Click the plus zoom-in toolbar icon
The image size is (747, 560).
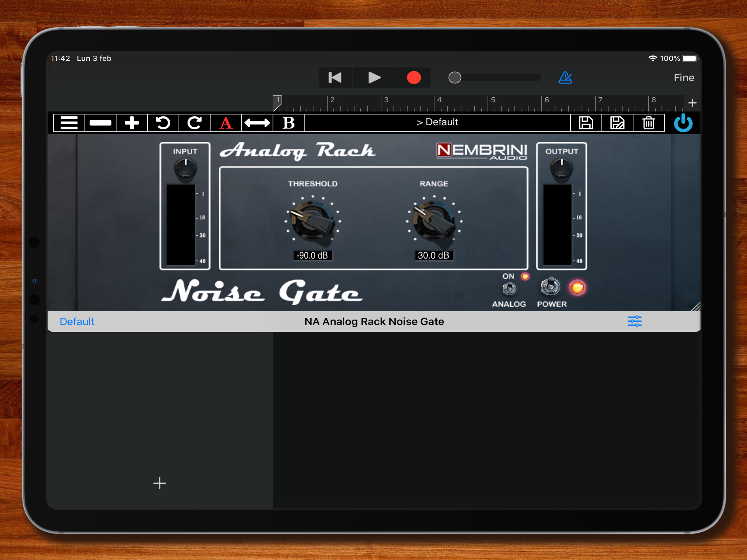132,122
